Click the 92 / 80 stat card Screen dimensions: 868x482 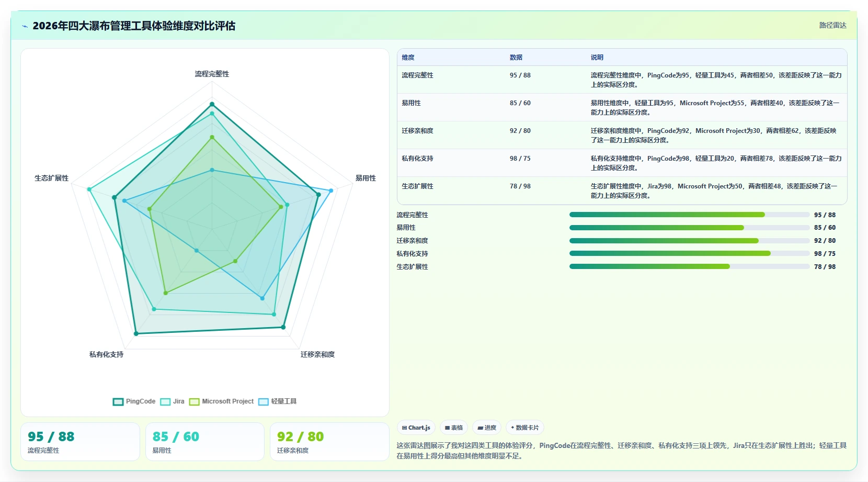point(329,442)
